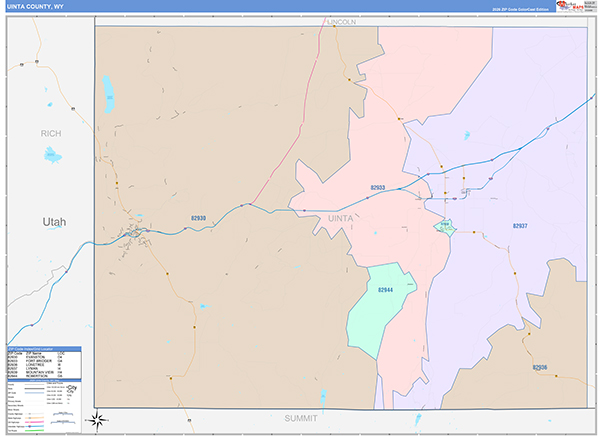Click the pink US highway legend swatch
This screenshot has width=600, height=436.
(34, 422)
